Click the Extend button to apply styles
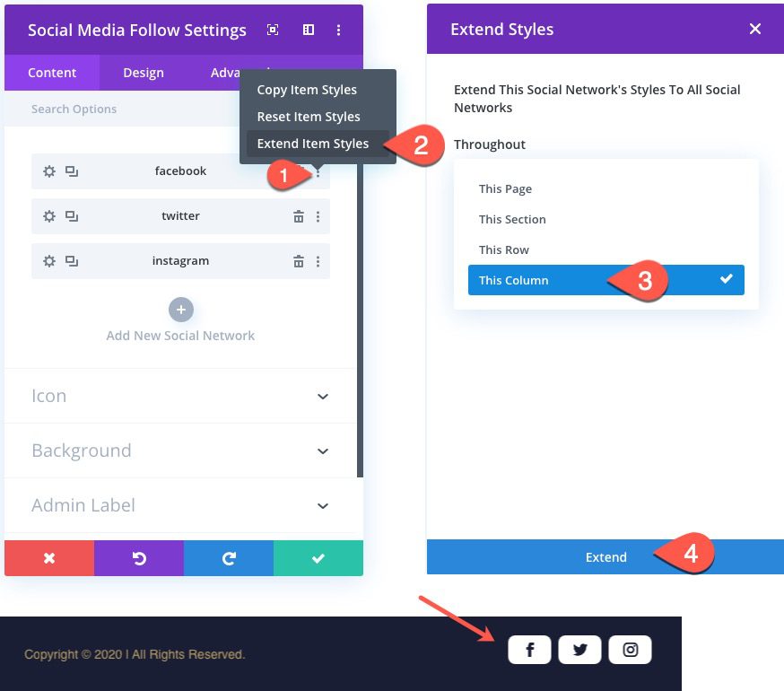The height and width of the screenshot is (691, 784). [606, 557]
